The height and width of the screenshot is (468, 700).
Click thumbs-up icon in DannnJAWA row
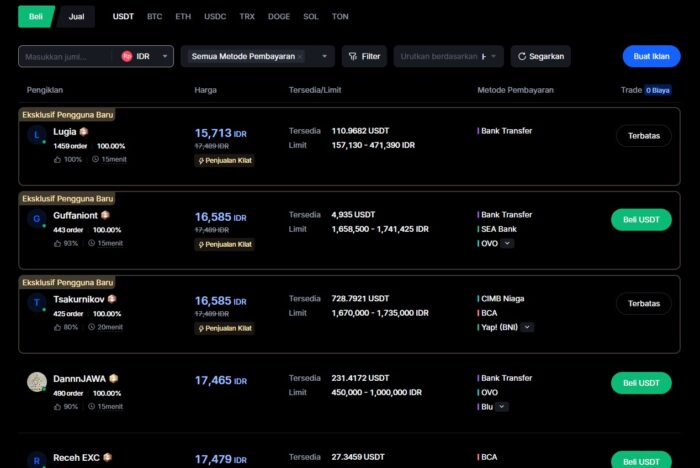pyautogui.click(x=57, y=407)
